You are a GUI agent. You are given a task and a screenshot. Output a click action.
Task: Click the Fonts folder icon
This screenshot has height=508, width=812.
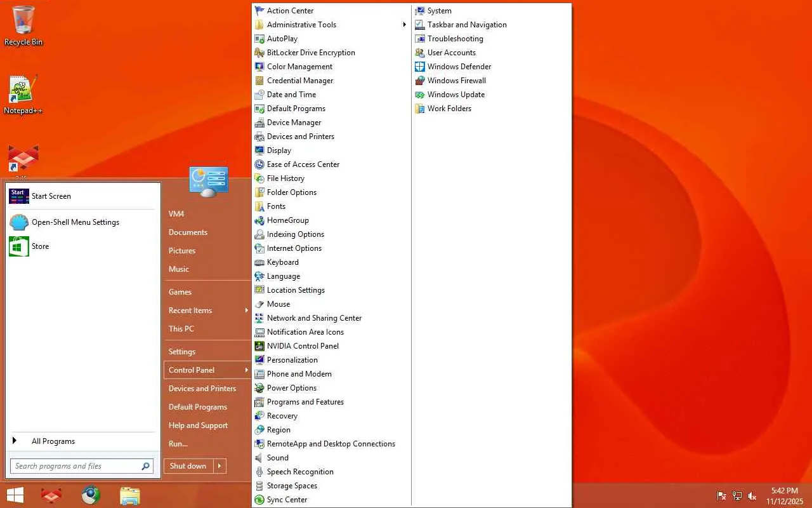click(x=259, y=206)
